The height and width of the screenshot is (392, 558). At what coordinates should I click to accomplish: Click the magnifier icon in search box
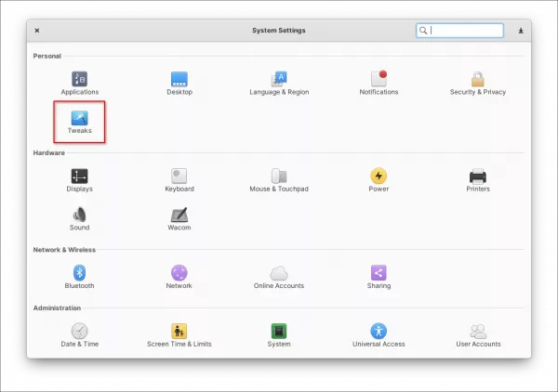[423, 31]
